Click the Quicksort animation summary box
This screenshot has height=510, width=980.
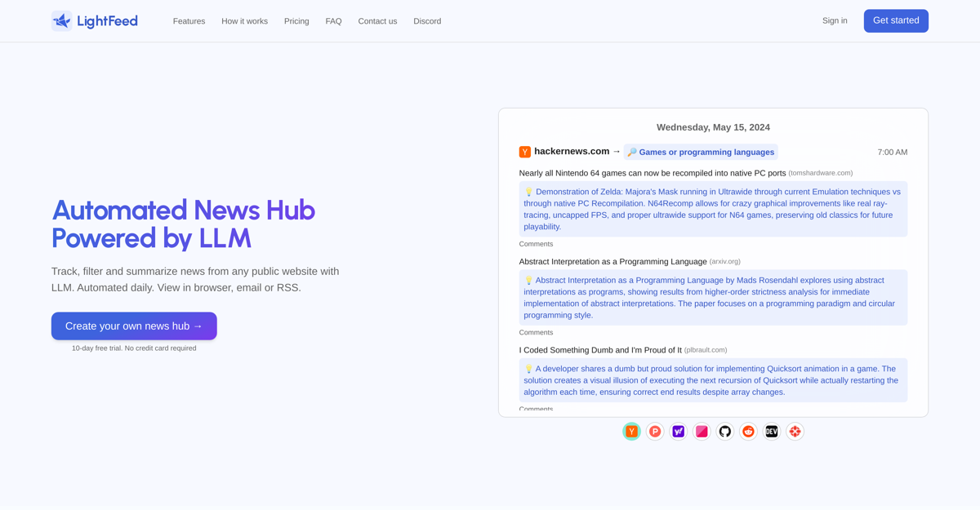713,380
